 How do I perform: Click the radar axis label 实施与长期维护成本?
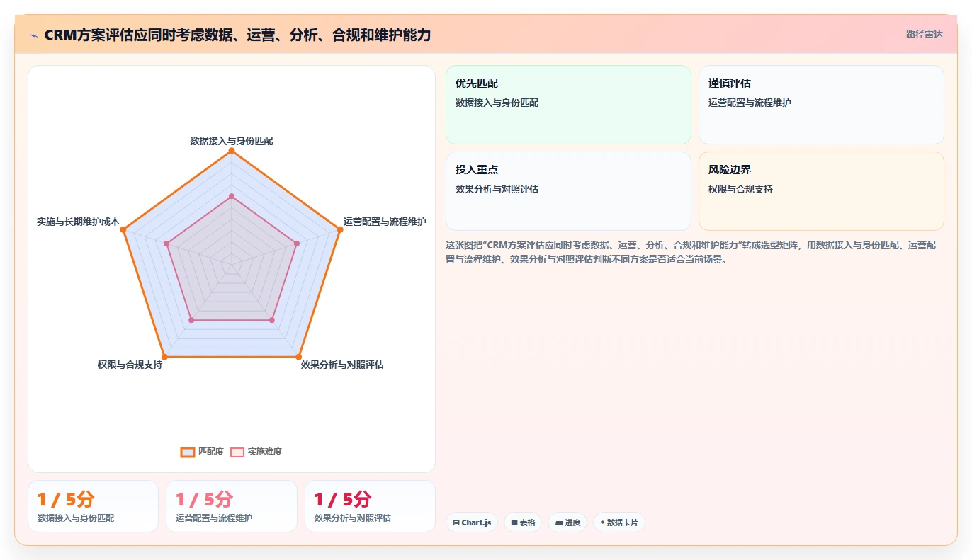(x=78, y=222)
